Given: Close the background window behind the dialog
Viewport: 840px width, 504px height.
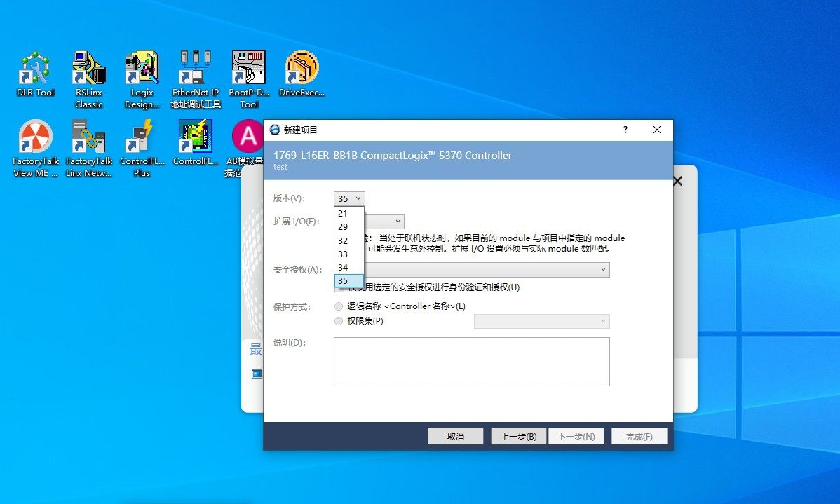Looking at the screenshot, I should [677, 181].
